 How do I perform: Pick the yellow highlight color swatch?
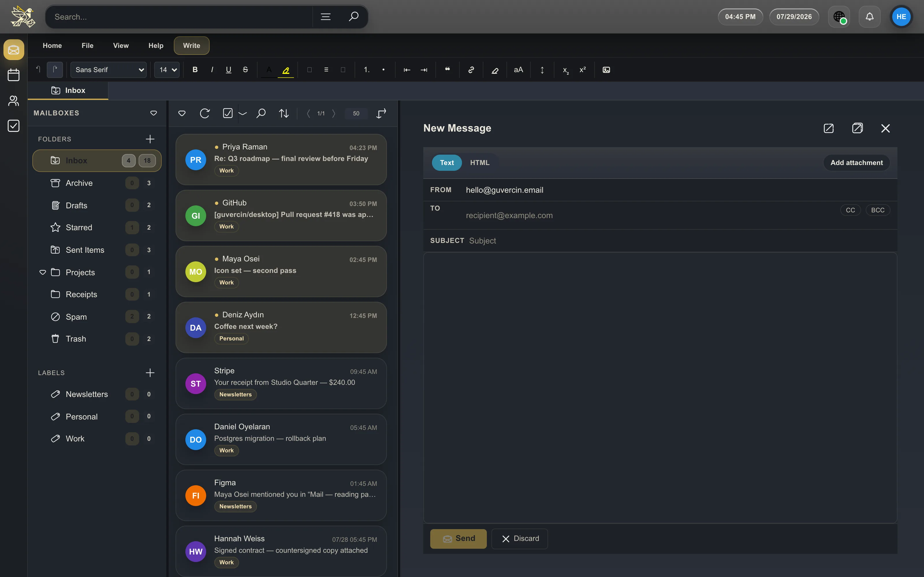[x=286, y=70]
